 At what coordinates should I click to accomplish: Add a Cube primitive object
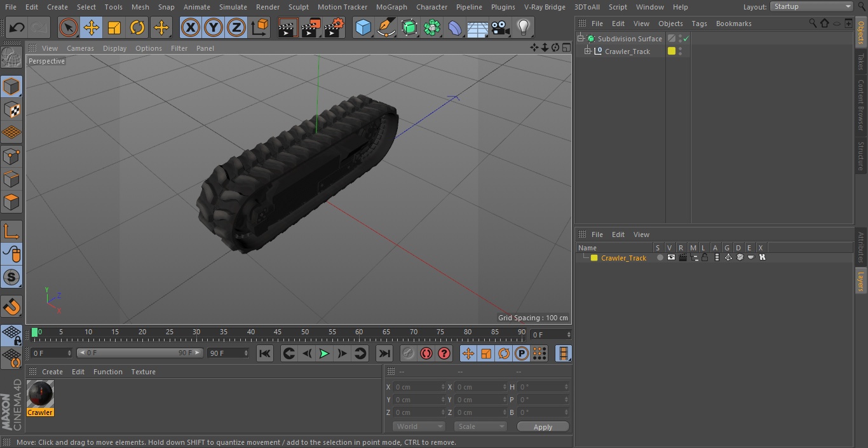[363, 27]
